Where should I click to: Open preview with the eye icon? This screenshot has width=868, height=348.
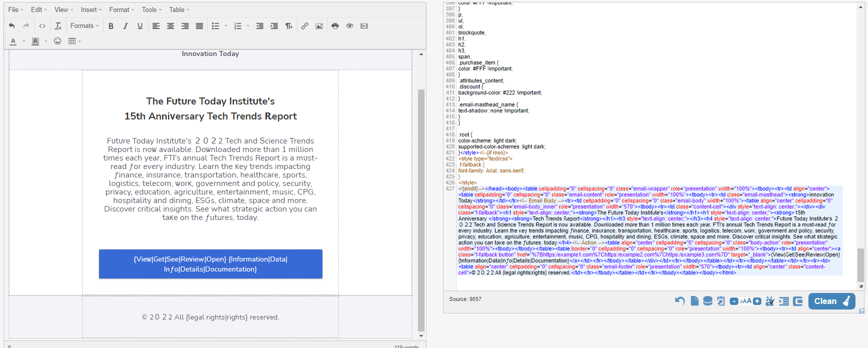pos(349,26)
